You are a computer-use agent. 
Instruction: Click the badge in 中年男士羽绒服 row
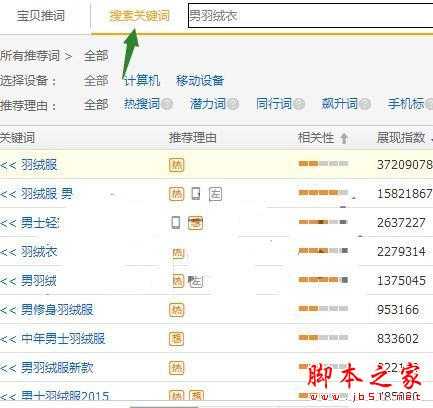pos(176,339)
